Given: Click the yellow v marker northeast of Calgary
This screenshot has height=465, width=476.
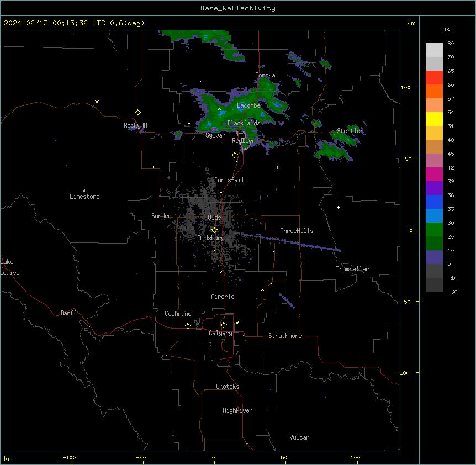Looking at the screenshot, I should (x=237, y=323).
